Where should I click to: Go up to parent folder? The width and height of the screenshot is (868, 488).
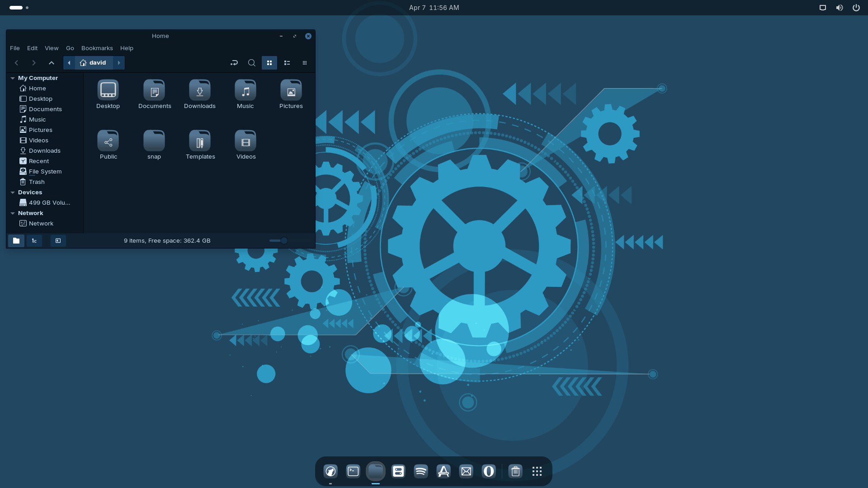(52, 63)
